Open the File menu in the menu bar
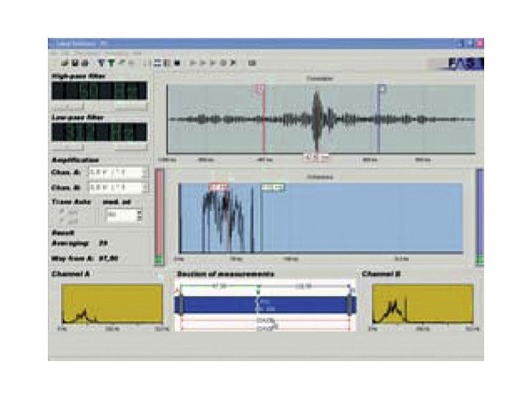The width and height of the screenshot is (532, 399). pyautogui.click(x=54, y=53)
